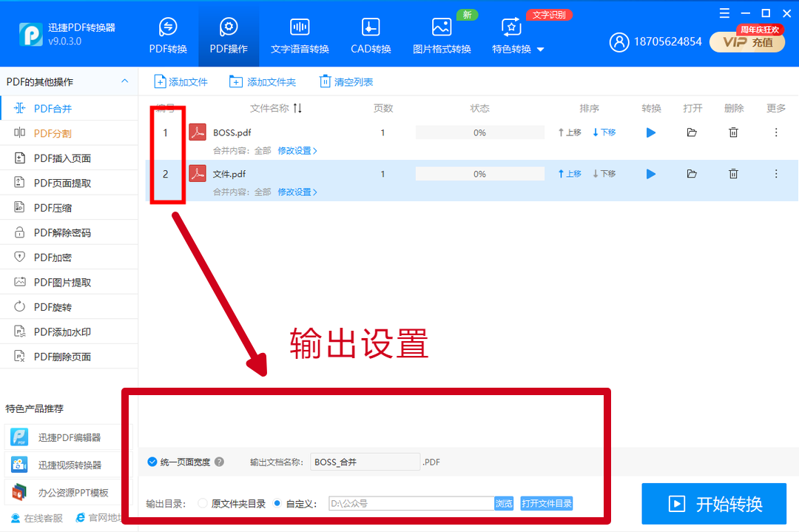Open more options for 文件.pdf
Viewport: 799px width, 532px height.
(x=776, y=174)
